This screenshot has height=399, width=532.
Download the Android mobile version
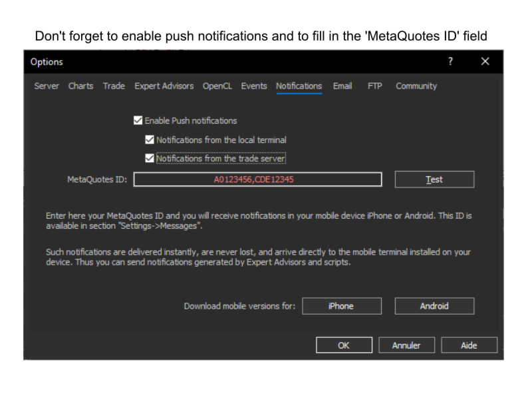coord(434,306)
